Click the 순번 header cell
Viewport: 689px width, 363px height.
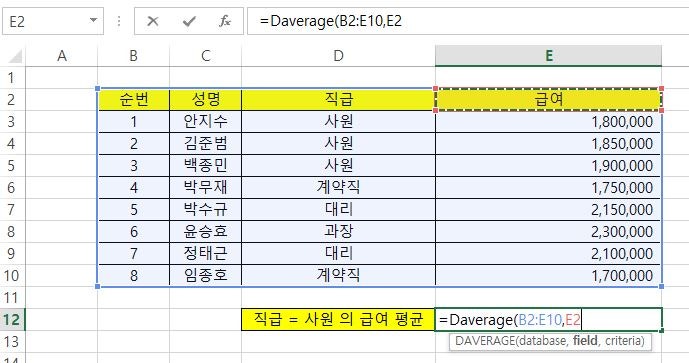[x=134, y=100]
